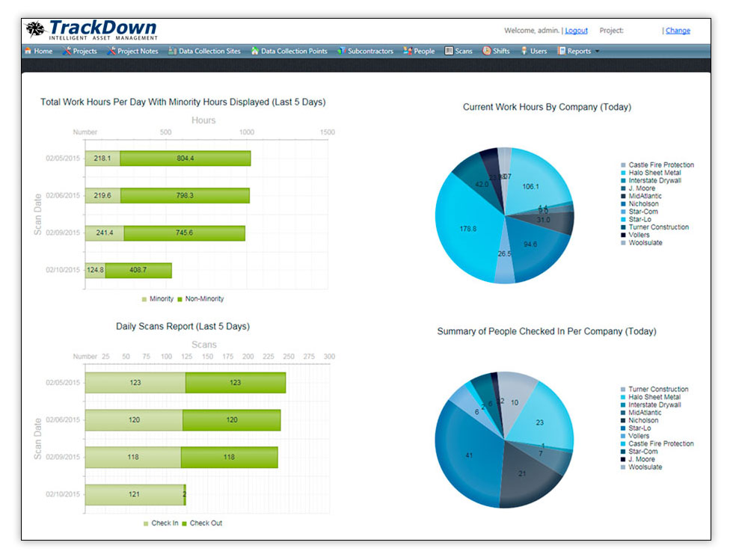Click the Check In legend swatch
The height and width of the screenshot is (560, 733).
coord(146,523)
